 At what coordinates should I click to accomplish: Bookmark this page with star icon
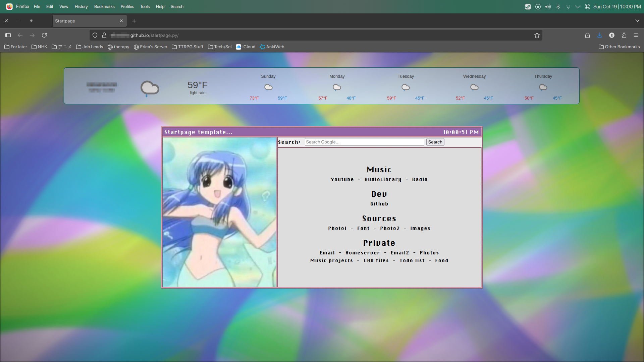pyautogui.click(x=537, y=35)
